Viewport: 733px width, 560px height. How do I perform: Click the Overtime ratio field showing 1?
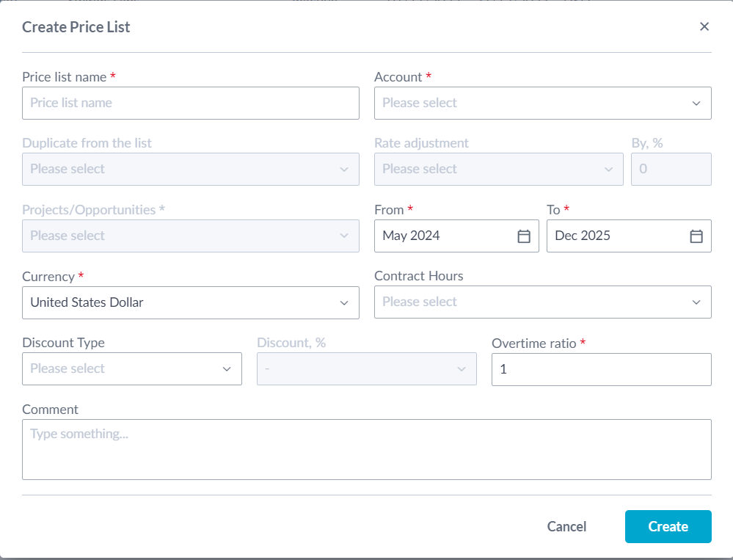coord(602,369)
